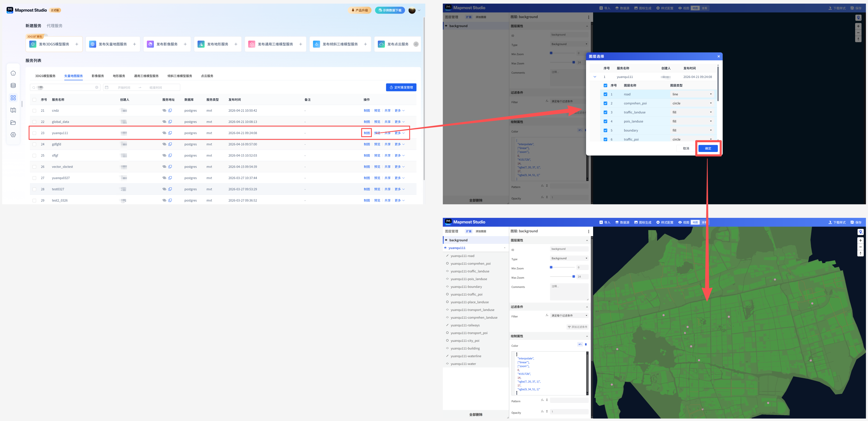The image size is (868, 421).
Task: Open the database icon in the service page sidebar
Action: pos(13,86)
